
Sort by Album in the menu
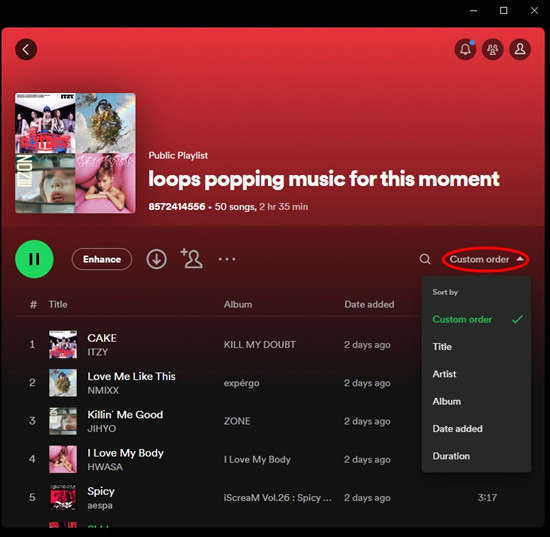(x=477, y=401)
